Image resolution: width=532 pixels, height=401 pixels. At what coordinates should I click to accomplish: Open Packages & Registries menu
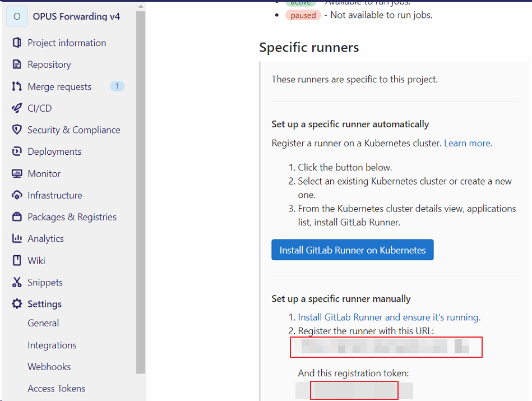[72, 217]
